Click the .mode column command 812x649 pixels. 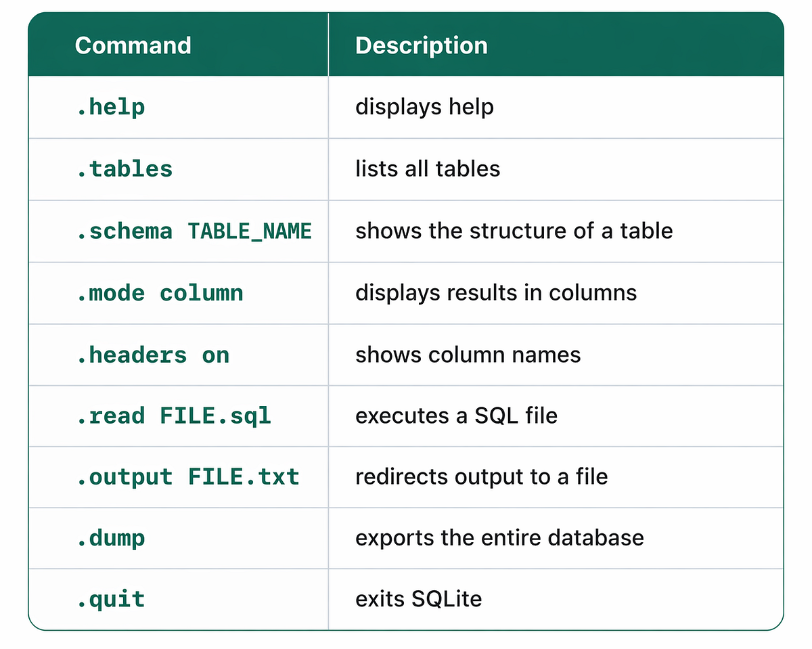(160, 292)
